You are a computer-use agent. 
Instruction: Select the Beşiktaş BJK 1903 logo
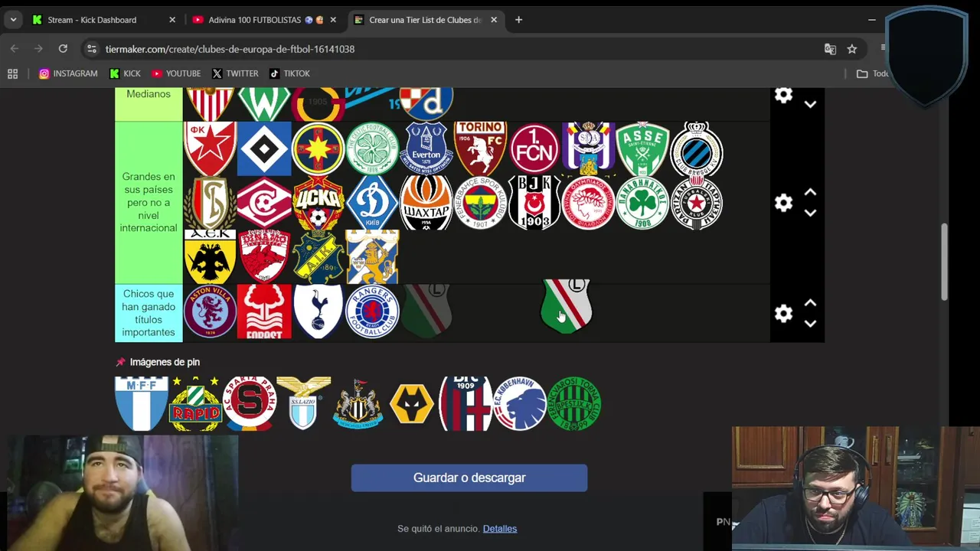(534, 203)
